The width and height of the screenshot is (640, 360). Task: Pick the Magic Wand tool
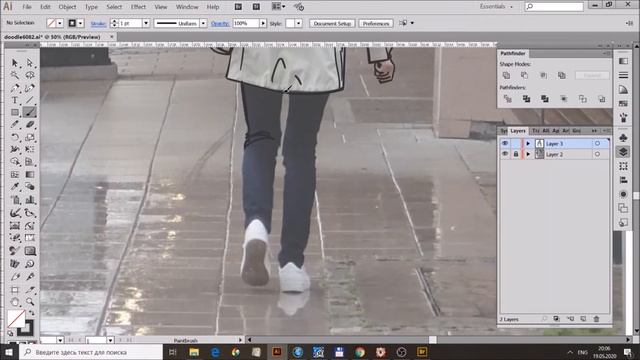pyautogui.click(x=15, y=76)
